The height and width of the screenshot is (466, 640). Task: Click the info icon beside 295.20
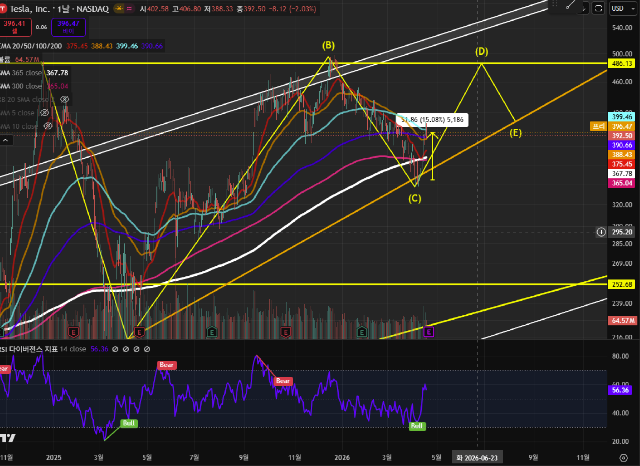[601, 232]
